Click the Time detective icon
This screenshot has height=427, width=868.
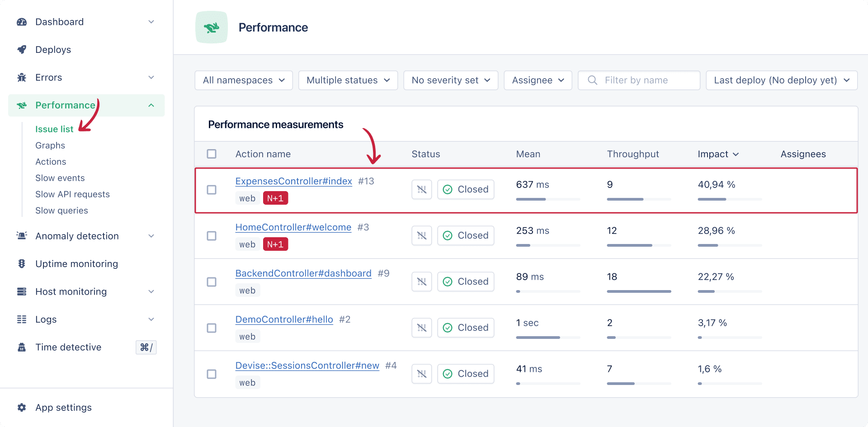[22, 347]
